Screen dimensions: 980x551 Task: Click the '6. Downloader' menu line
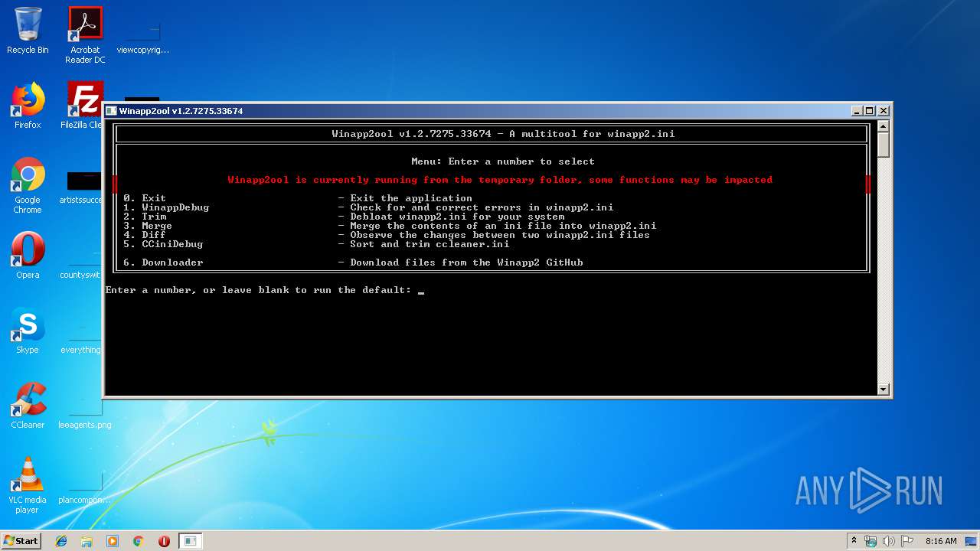[x=353, y=262]
